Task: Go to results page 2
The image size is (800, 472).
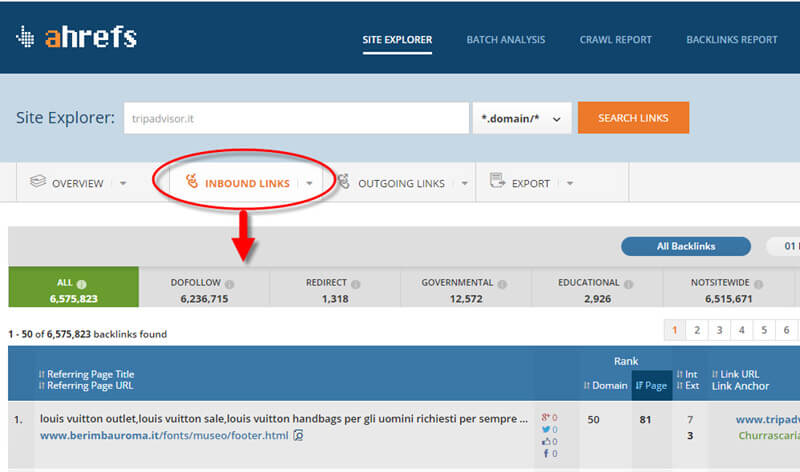Action: [697, 330]
